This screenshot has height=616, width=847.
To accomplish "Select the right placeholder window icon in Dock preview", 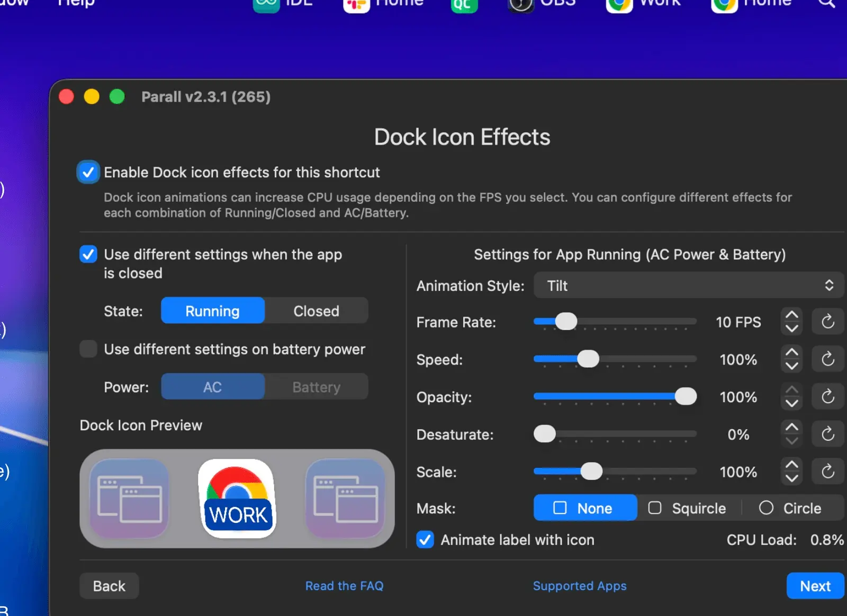I will point(345,499).
